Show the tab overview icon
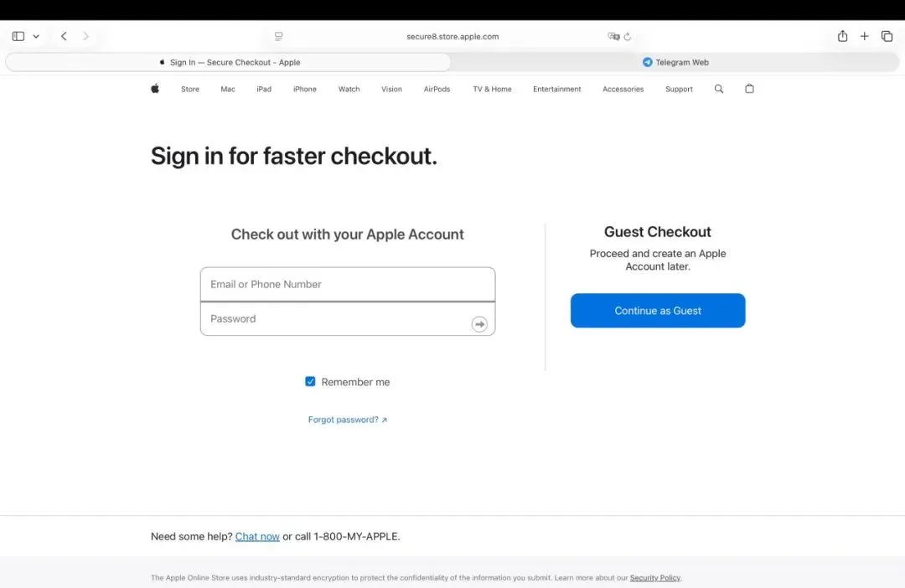This screenshot has width=905, height=588. click(887, 36)
